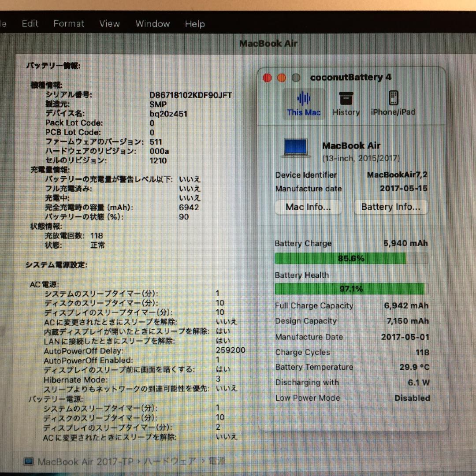The height and width of the screenshot is (476, 476).
Task: Select the This Mac waveform icon
Action: tap(304, 98)
